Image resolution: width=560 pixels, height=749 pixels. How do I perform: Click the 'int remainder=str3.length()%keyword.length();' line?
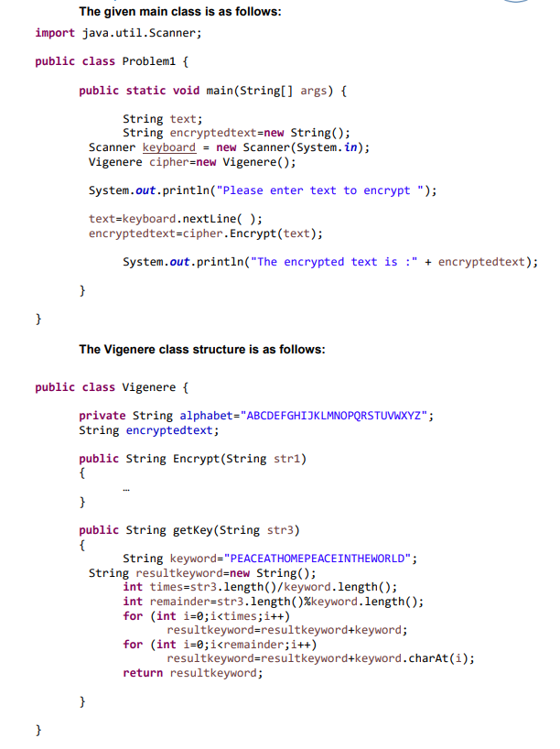[273, 602]
